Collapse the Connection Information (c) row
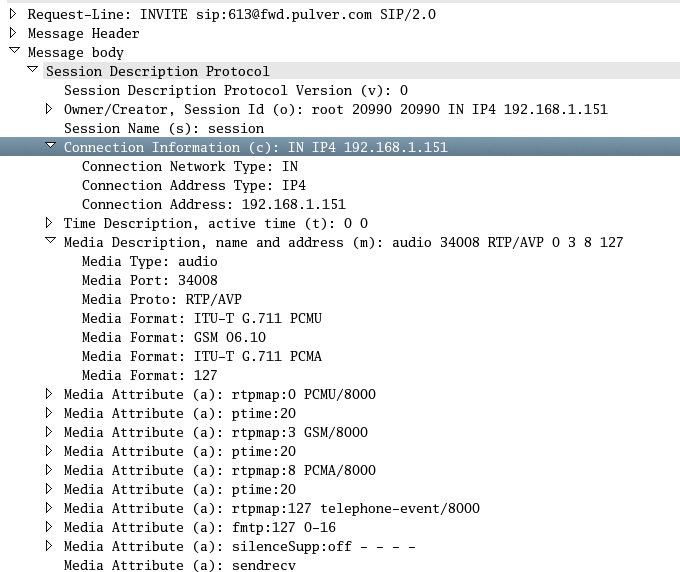The image size is (680, 572). [50, 147]
